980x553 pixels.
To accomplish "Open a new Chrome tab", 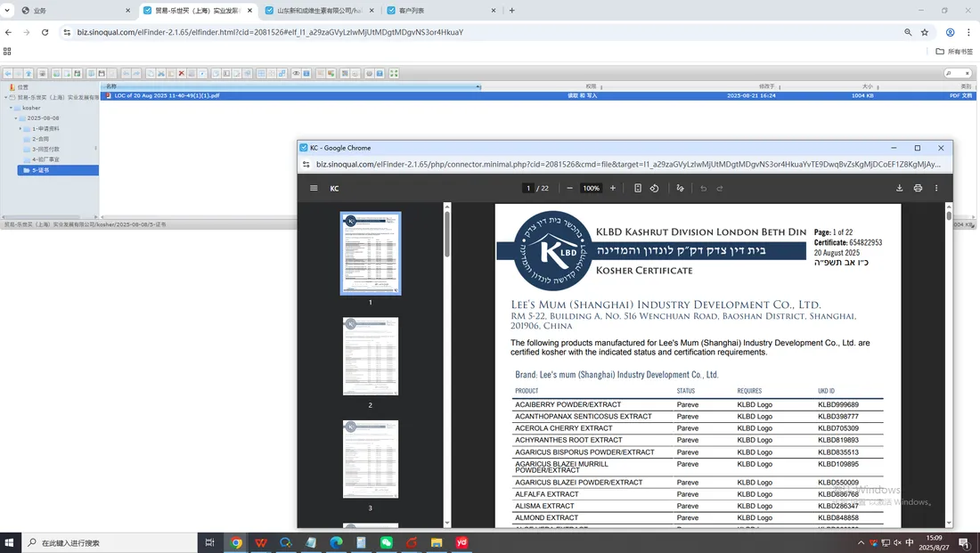I will coord(512,11).
